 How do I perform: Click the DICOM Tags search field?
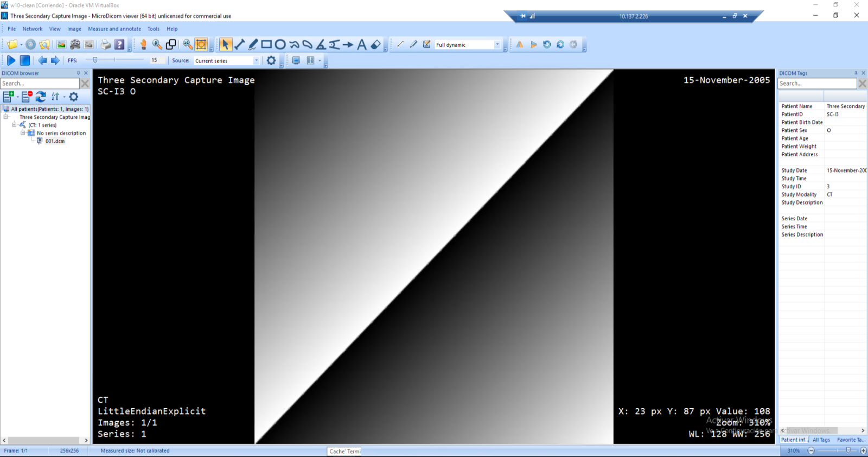[x=816, y=84]
